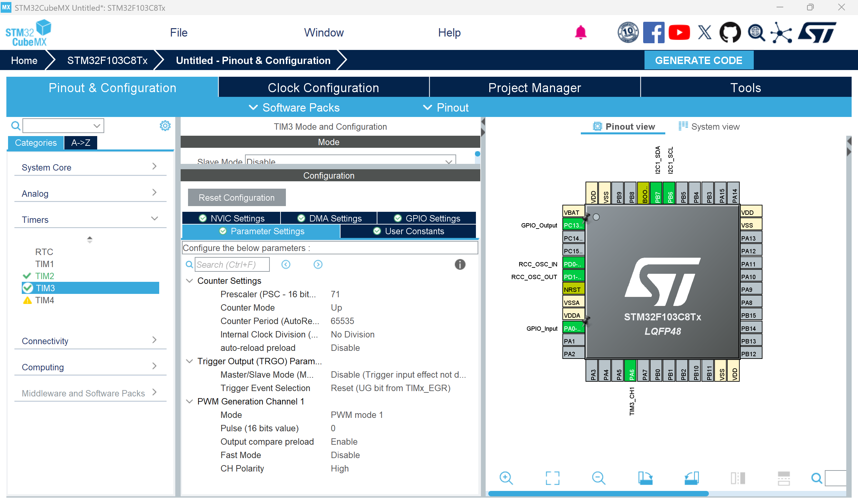Go to previous parameter search result
The image size is (858, 504).
[x=286, y=265]
